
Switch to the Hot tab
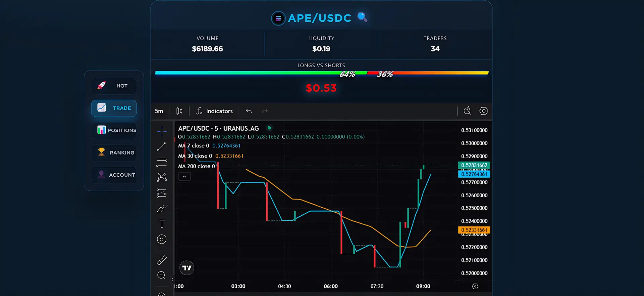pyautogui.click(x=114, y=86)
